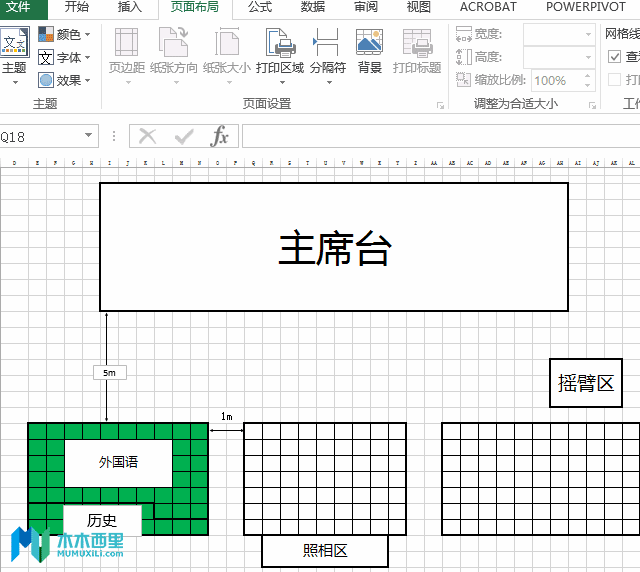Viewport: 640px width, 572px height.
Task: Switch to the 公式 ribbon tab
Action: coord(260,7)
